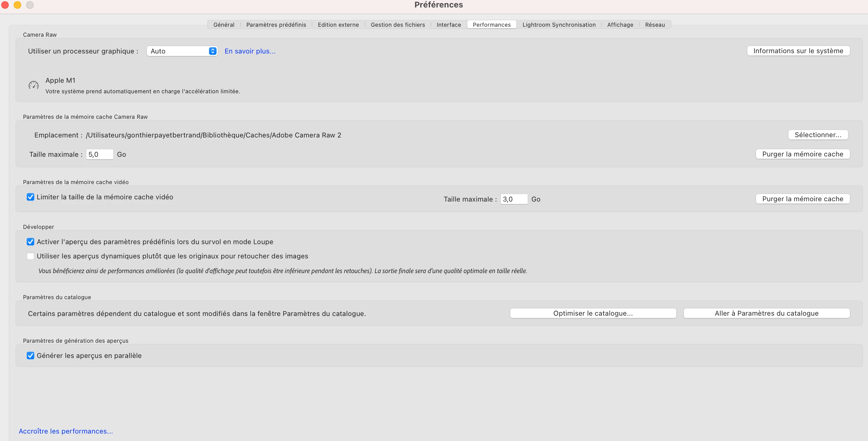Go to the Edition externe tab
Viewport: 868px width, 441px height.
(338, 25)
